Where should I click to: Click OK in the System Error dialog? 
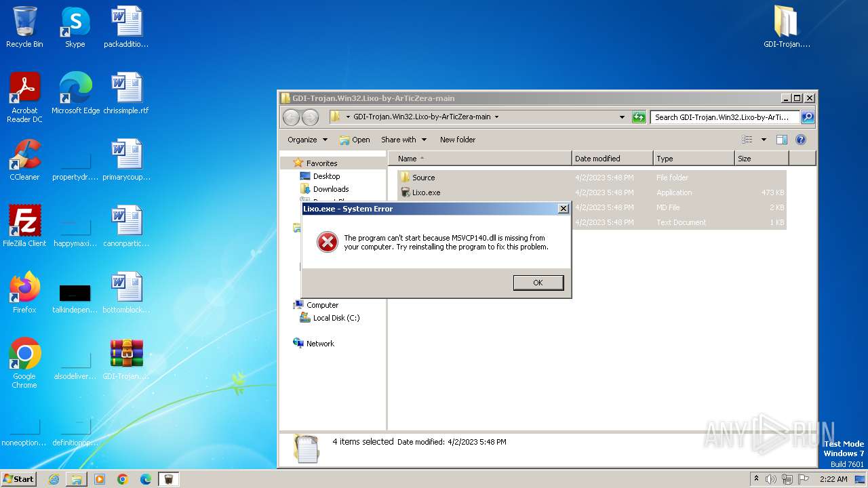click(538, 283)
